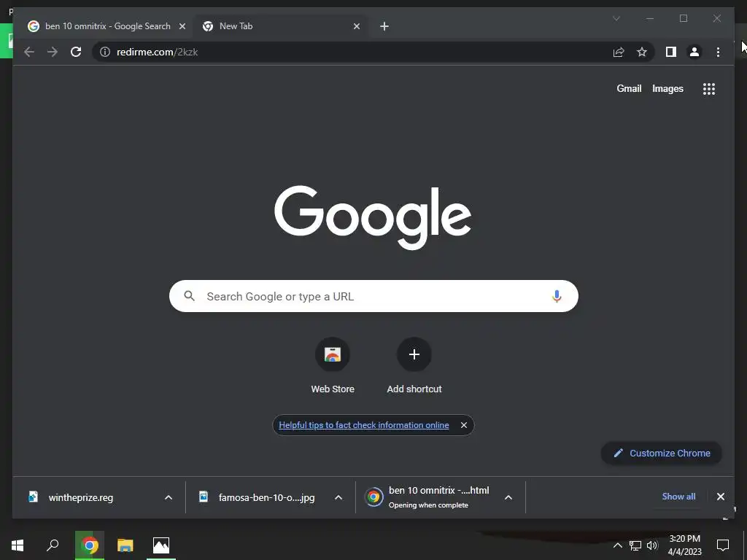Open downloaded wintheprize.reg file

pyautogui.click(x=80, y=497)
